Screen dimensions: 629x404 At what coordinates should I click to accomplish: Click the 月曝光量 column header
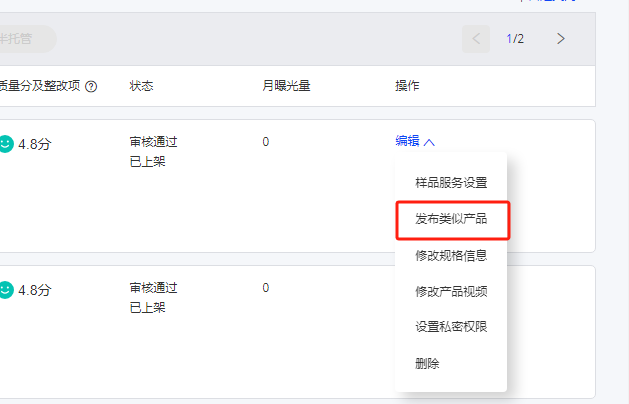[286, 86]
